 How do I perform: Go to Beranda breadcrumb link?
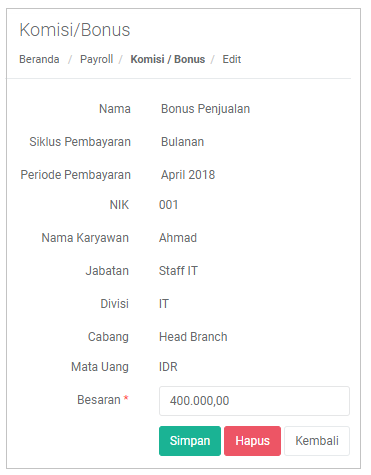tap(39, 59)
